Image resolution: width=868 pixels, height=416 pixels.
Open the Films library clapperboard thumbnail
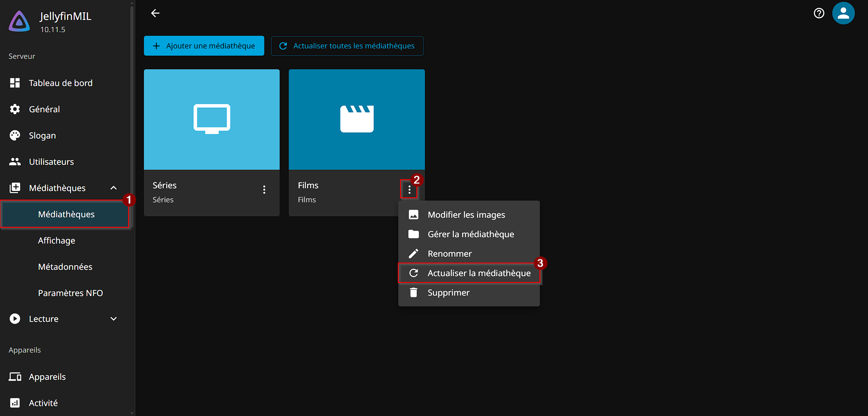[x=357, y=120]
